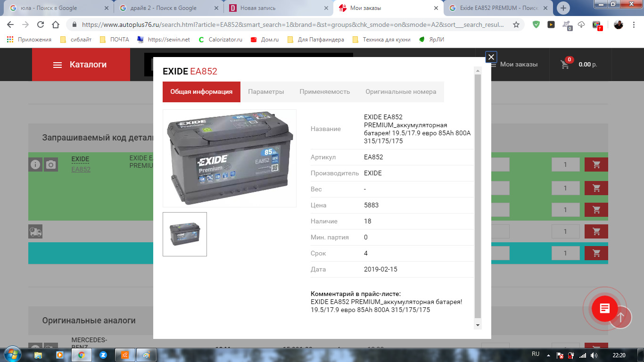Open the red chat widget button
Viewport: 644px width, 362px height.
tap(605, 309)
